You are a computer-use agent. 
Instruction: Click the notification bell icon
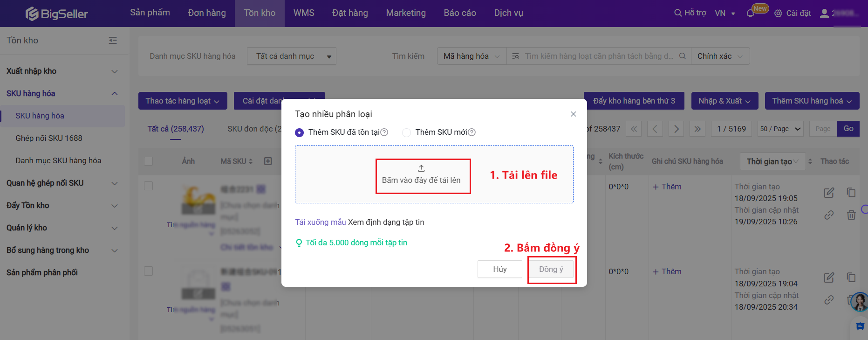coord(750,14)
